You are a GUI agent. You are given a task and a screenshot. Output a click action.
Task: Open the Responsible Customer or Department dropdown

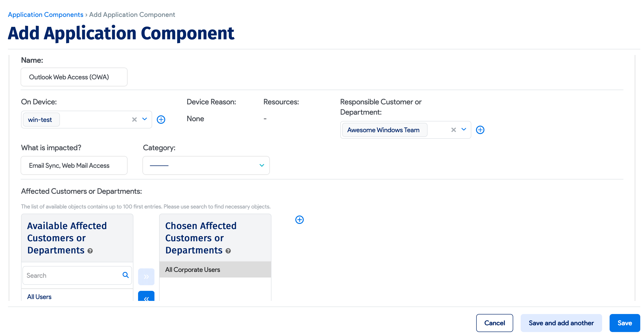464,130
